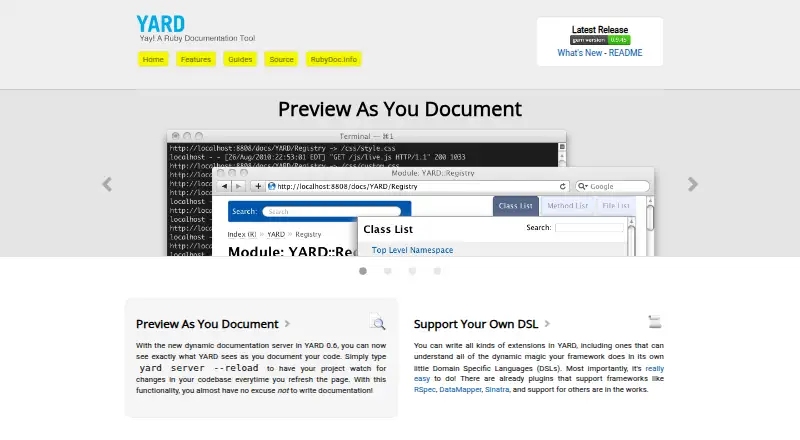This screenshot has height=440, width=800.
Task: Open the Support Your Own DSL heading link
Action: [x=476, y=324]
